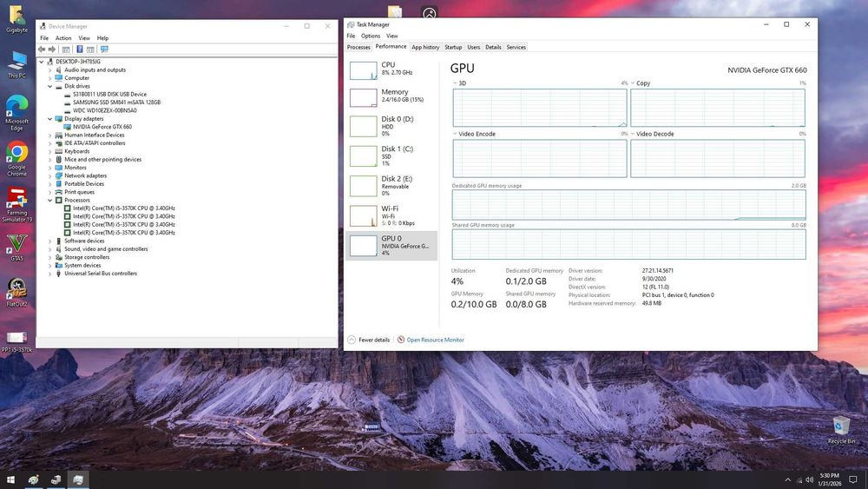
Task: Select the Human Interface Devices category
Action: [x=94, y=135]
